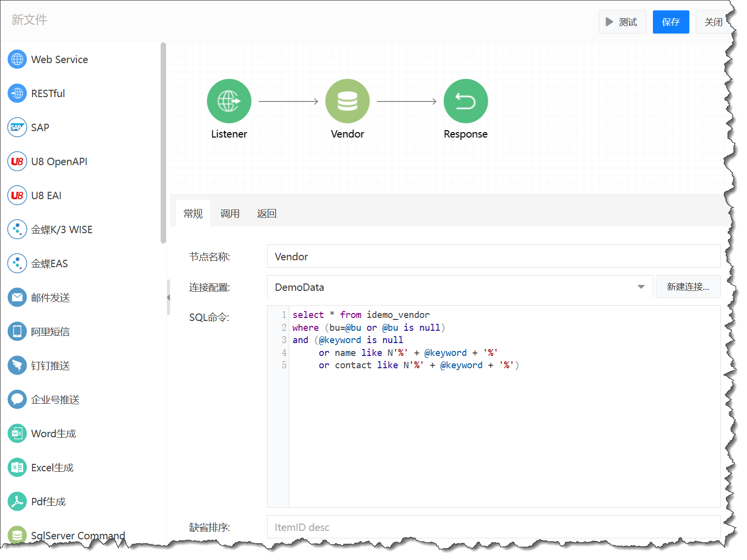This screenshot has width=747, height=560.
Task: Click the 节点名称 input field
Action: coord(493,257)
